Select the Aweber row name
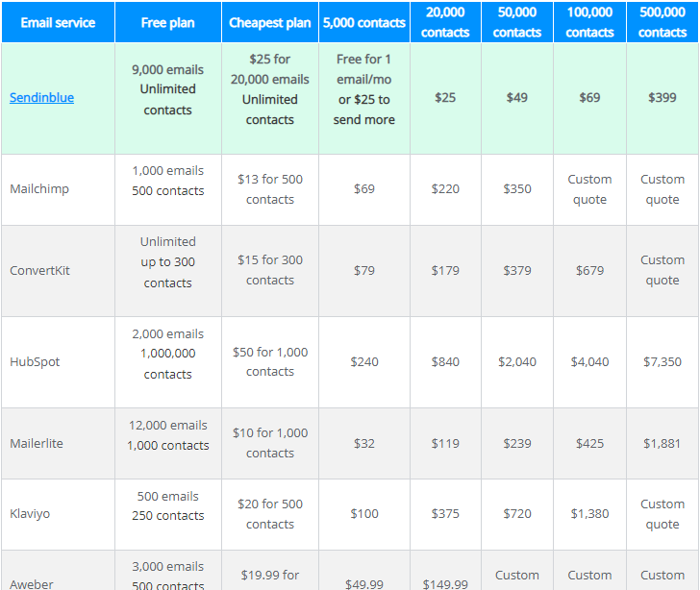This screenshot has width=700, height=590. point(32,583)
